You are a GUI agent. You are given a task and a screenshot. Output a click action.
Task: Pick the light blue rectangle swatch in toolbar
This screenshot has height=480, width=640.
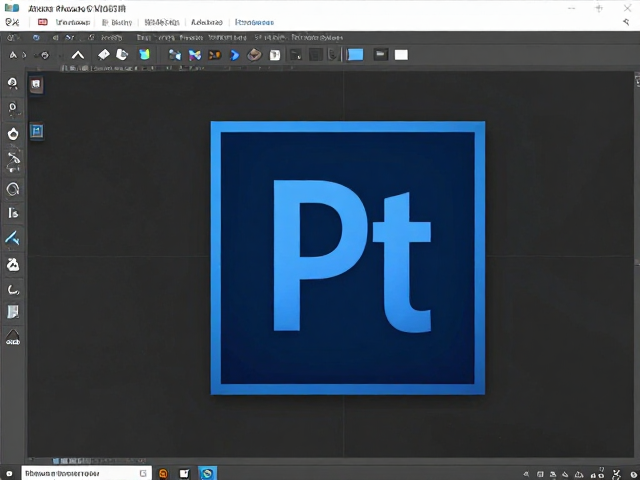(355, 55)
